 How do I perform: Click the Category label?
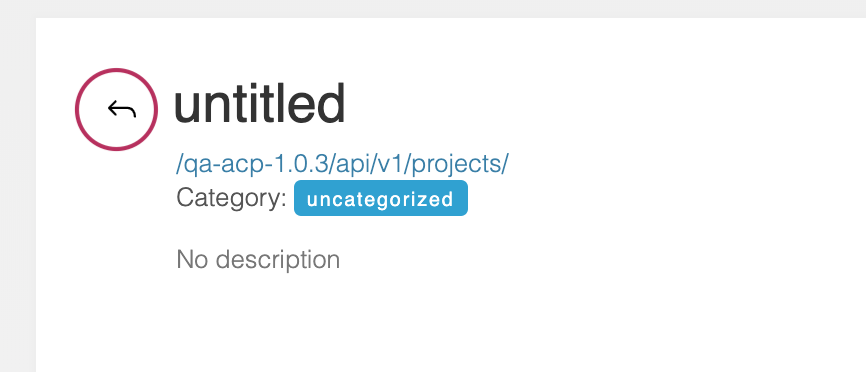coord(231,198)
